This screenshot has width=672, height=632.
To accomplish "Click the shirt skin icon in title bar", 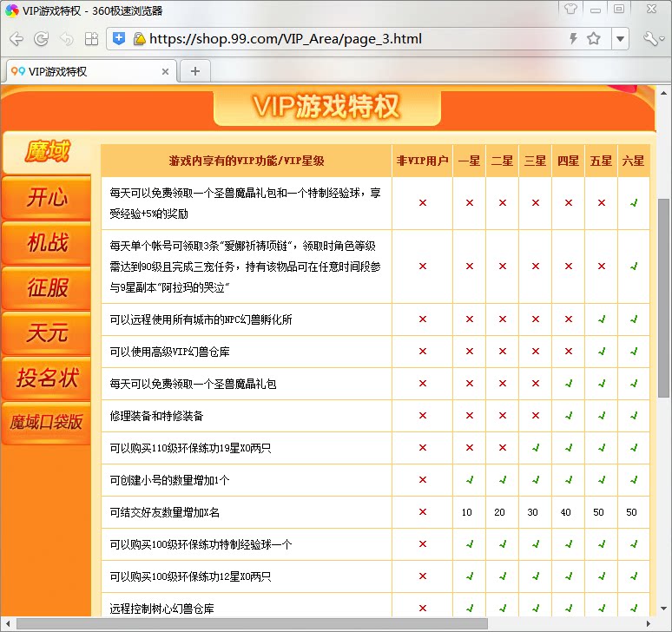I will [x=570, y=9].
